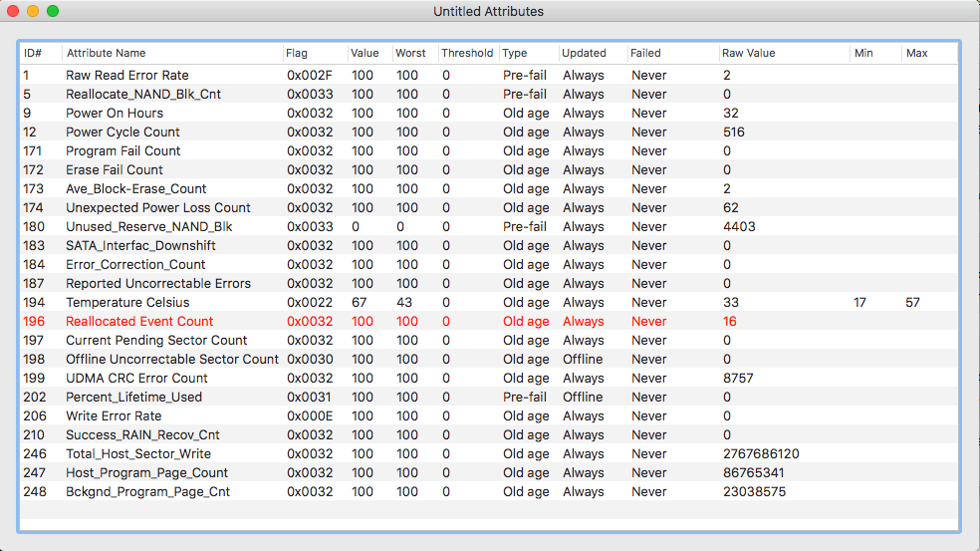980x551 pixels.
Task: Select the Temperature Celsius attribute
Action: 489,302
